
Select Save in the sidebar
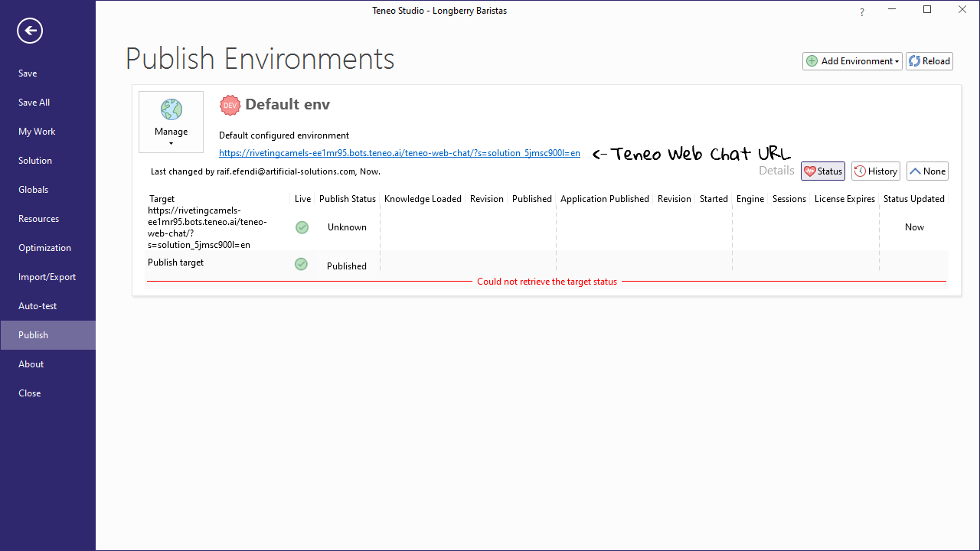coord(47,73)
